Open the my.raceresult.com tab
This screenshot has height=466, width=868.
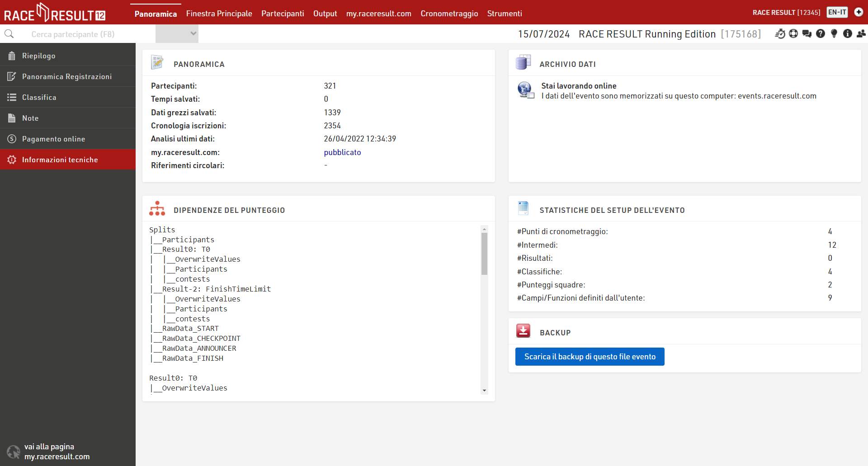(x=379, y=14)
